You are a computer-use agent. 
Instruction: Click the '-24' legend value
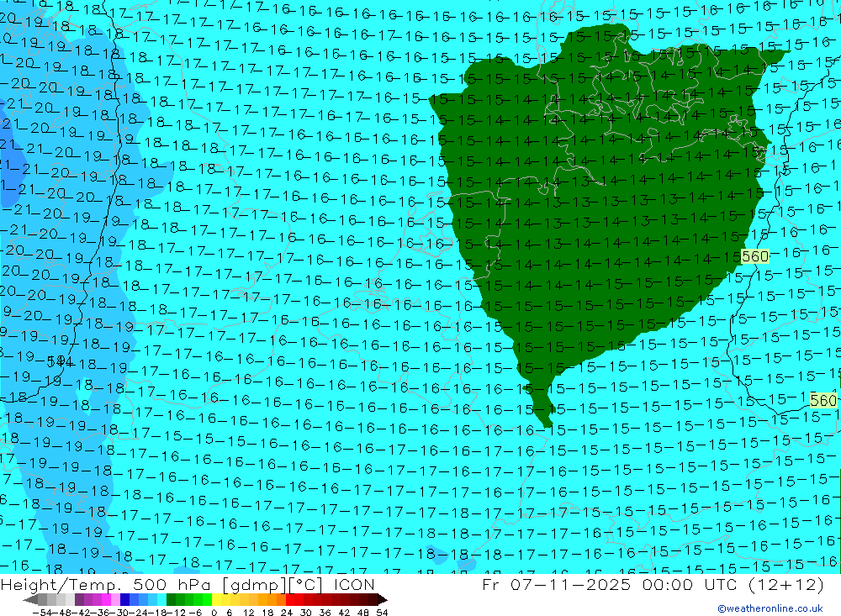(x=139, y=613)
